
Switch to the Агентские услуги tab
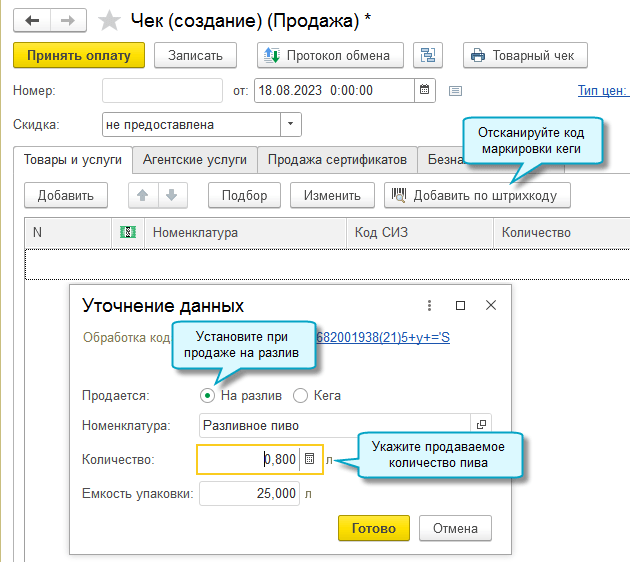[194, 159]
